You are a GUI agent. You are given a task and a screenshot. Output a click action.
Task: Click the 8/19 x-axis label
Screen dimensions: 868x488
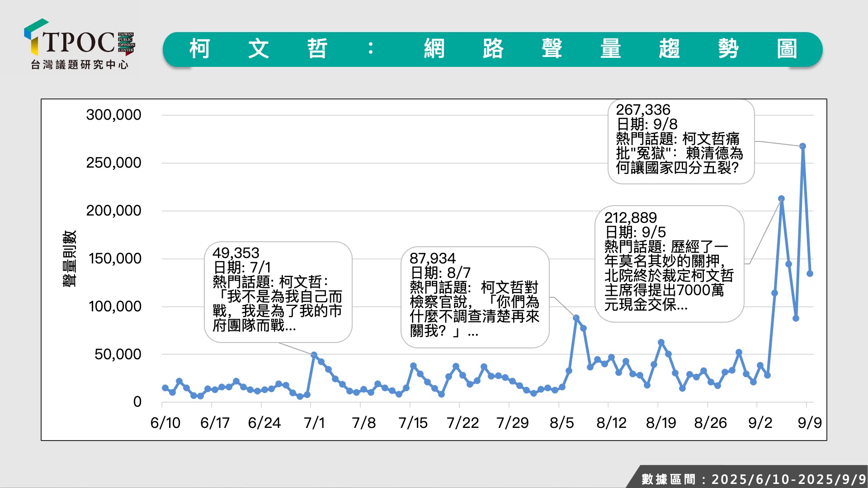660,423
